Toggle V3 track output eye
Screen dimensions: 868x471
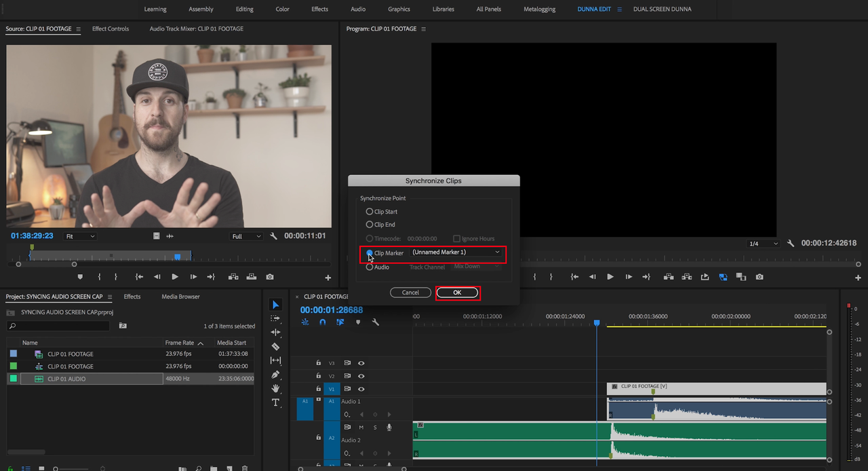(361, 363)
